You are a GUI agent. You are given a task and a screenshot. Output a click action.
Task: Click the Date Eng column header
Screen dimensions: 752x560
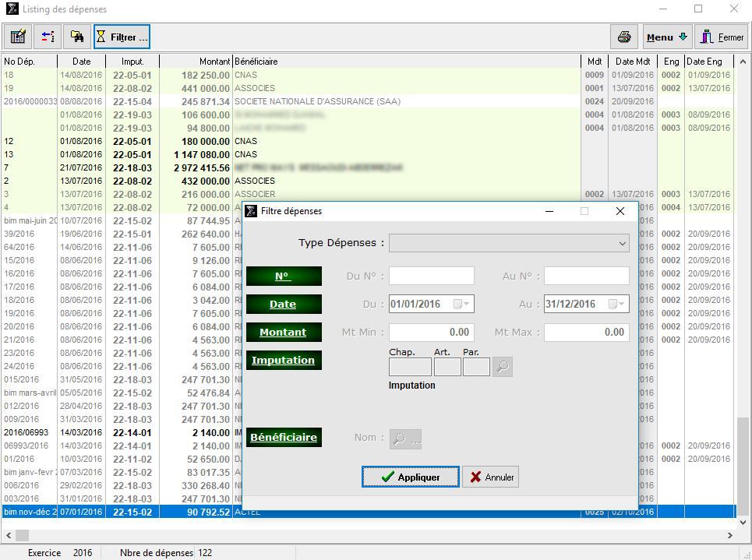[x=709, y=62]
